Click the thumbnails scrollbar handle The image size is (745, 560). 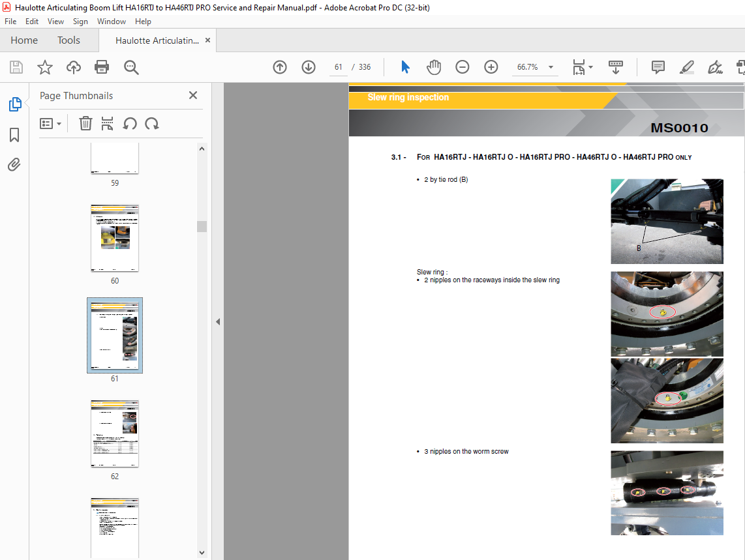click(202, 227)
